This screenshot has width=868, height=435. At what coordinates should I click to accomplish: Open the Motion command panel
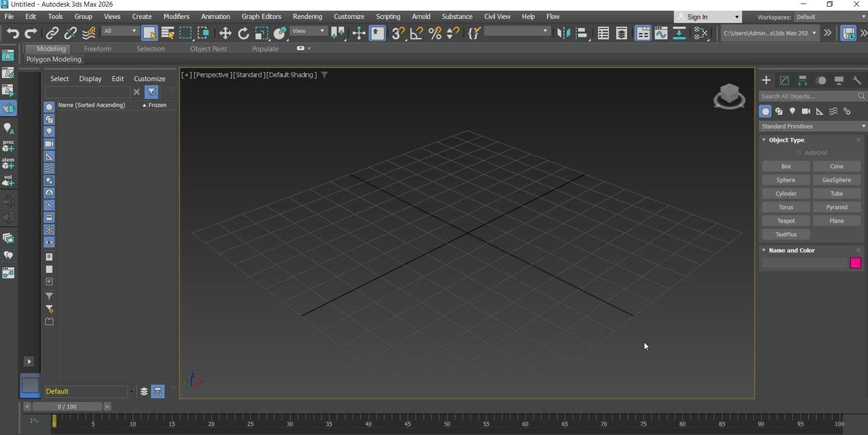(821, 81)
